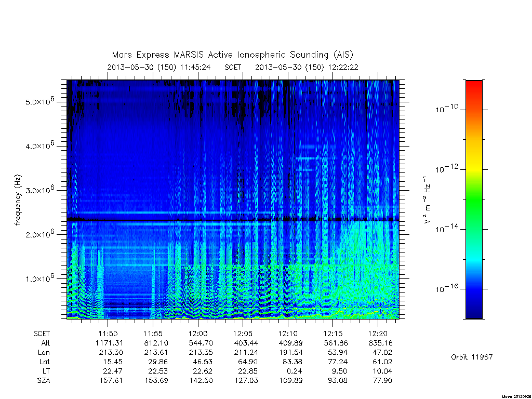Click local time value '0.24'
532x399 pixels.
[x=295, y=371]
